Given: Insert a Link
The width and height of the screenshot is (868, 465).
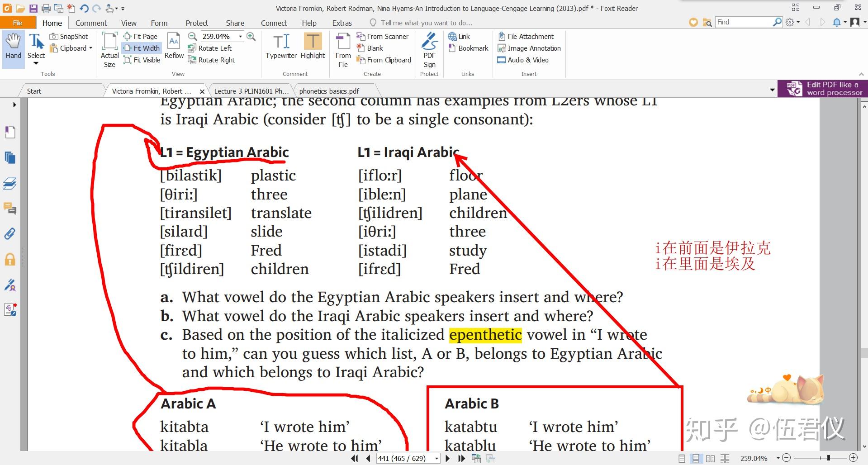Looking at the screenshot, I should click(x=459, y=36).
